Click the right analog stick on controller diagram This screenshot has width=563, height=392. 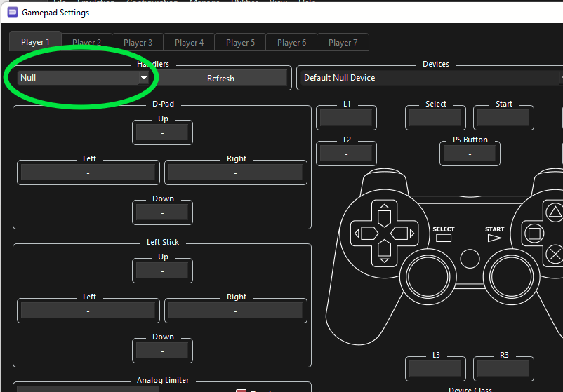[x=512, y=277]
